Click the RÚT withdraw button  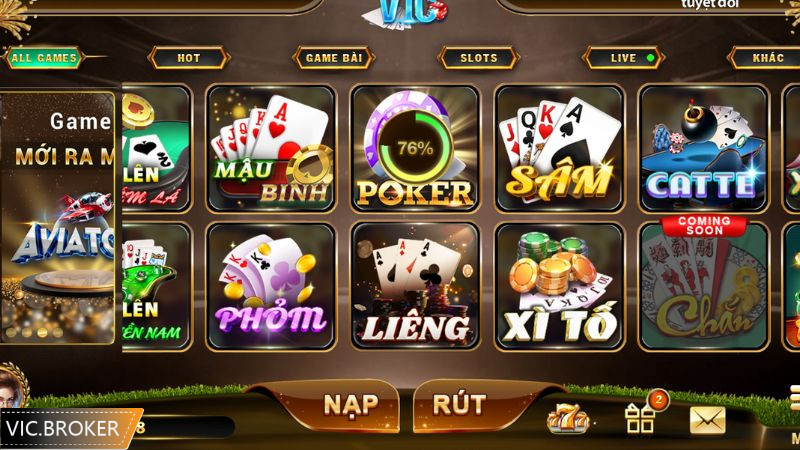coord(459,406)
